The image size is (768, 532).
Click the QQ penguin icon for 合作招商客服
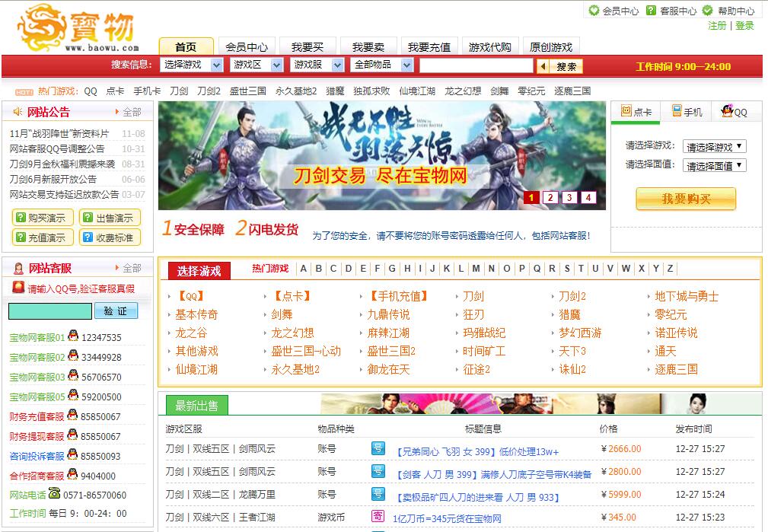pos(72,474)
